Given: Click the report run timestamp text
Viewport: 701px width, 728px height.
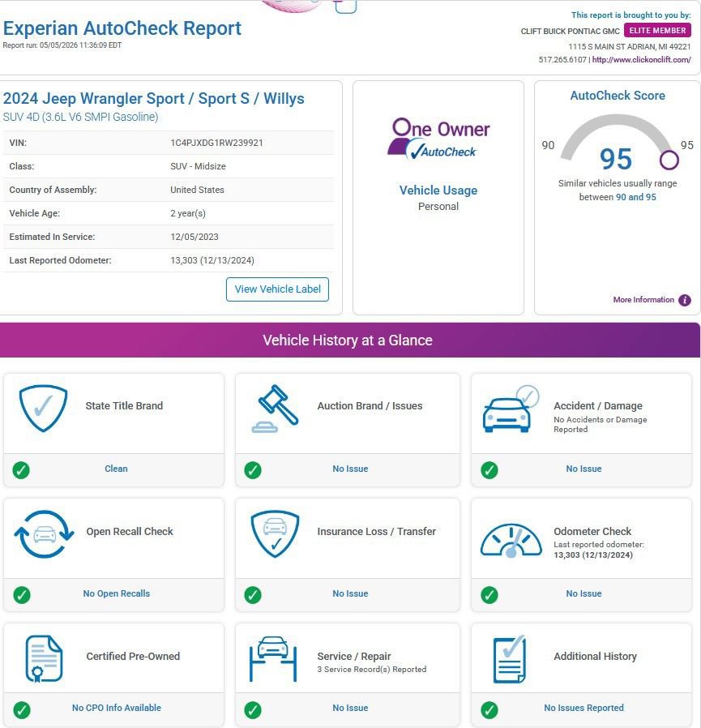Looking at the screenshot, I should pyautogui.click(x=62, y=45).
